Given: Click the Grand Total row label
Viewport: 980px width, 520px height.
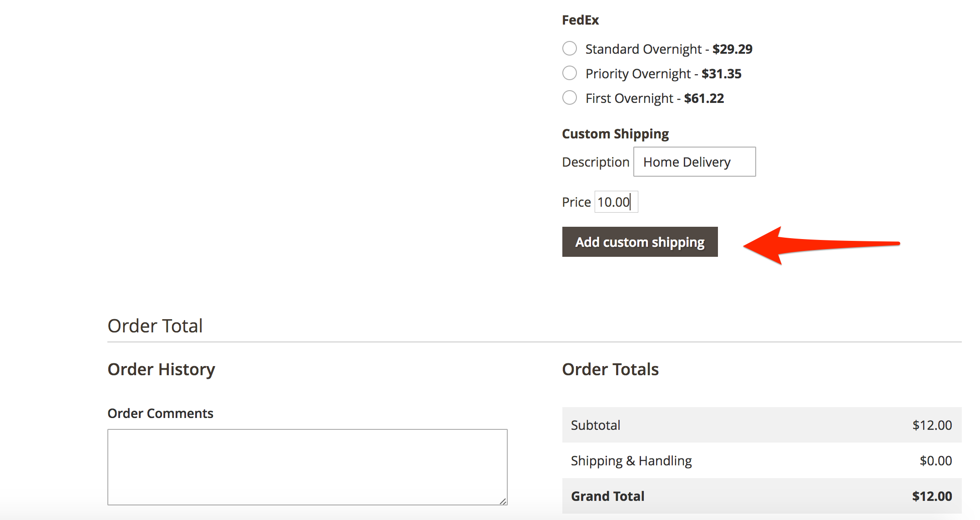Looking at the screenshot, I should 607,496.
